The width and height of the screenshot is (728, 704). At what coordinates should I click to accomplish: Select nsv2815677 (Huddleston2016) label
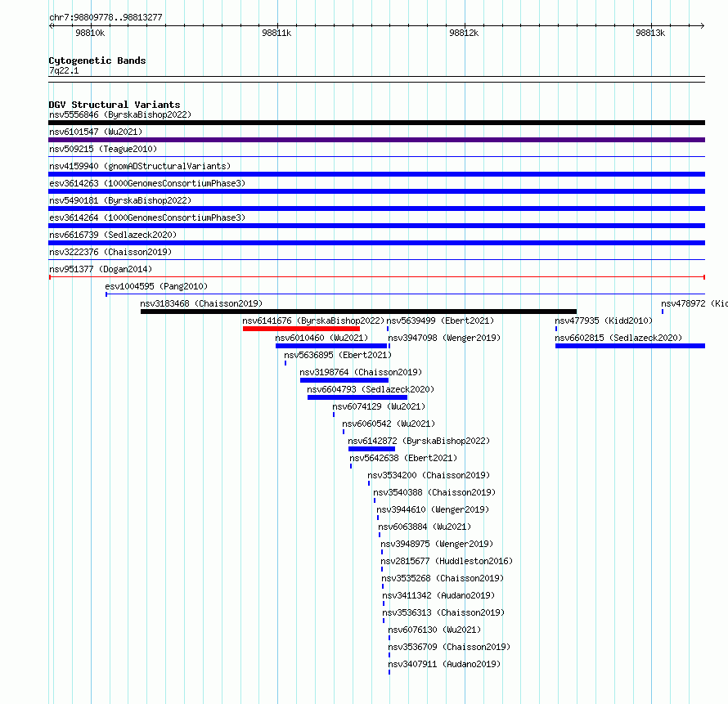click(447, 561)
